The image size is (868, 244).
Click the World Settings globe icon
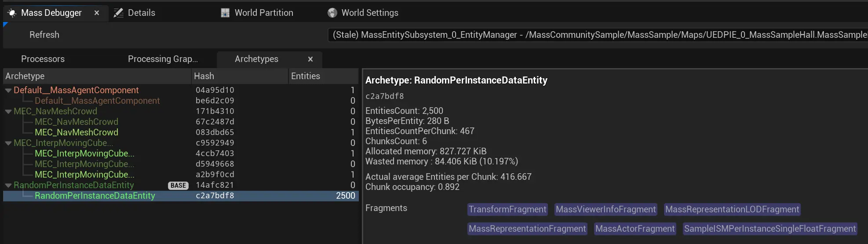tap(332, 13)
